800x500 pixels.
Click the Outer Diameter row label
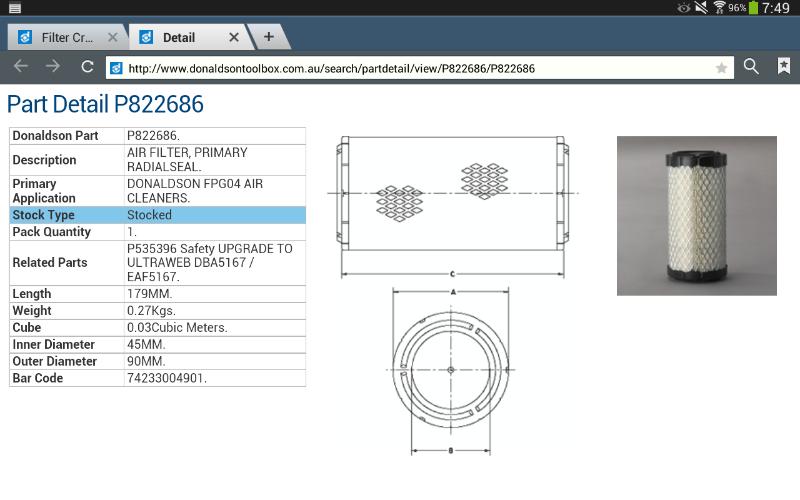(x=55, y=361)
